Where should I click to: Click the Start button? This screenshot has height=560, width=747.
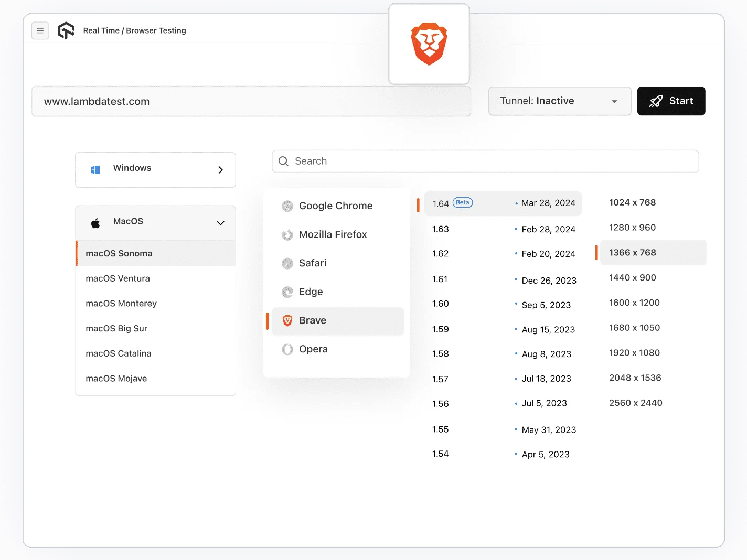coord(671,101)
